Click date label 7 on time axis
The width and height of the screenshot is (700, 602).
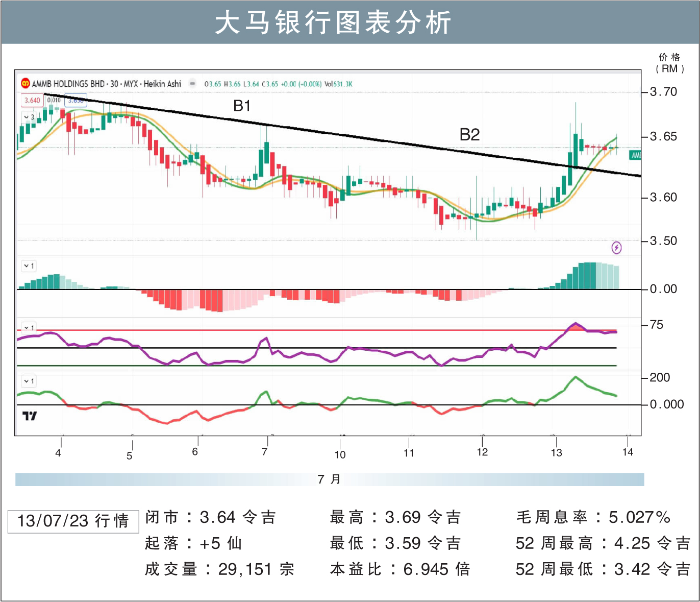point(264,451)
